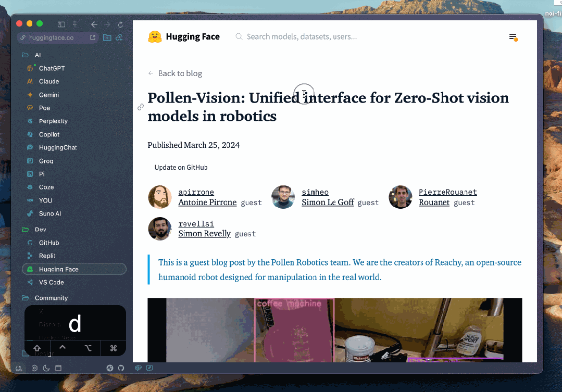This screenshot has height=392, width=562.
Task: Select Perplexity in the sidebar
Action: point(53,121)
